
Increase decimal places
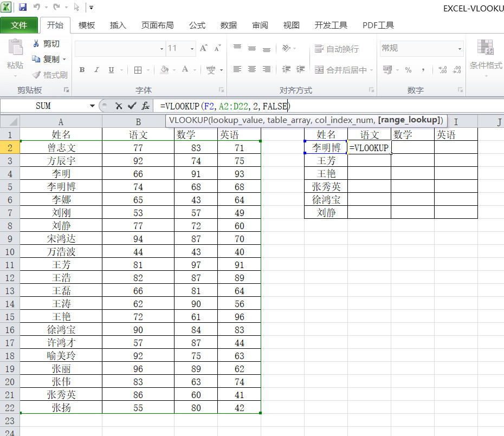coord(443,70)
